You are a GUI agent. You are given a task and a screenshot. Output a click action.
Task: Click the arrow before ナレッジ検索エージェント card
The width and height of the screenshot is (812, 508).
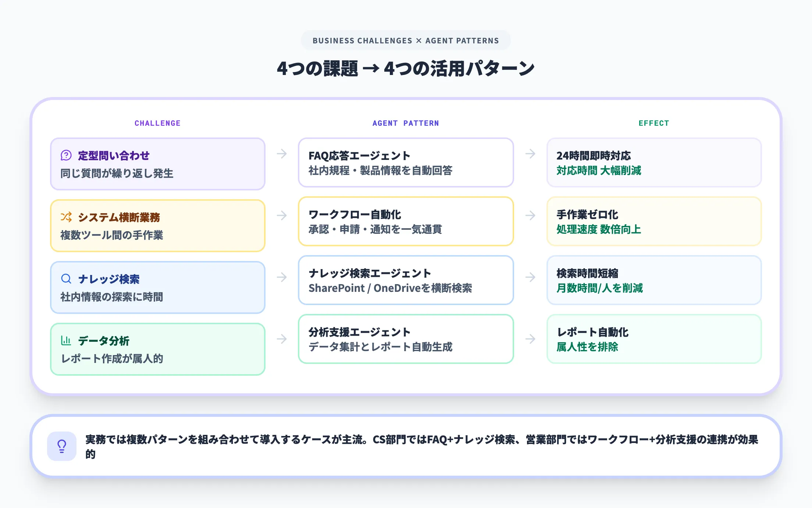[x=282, y=278]
